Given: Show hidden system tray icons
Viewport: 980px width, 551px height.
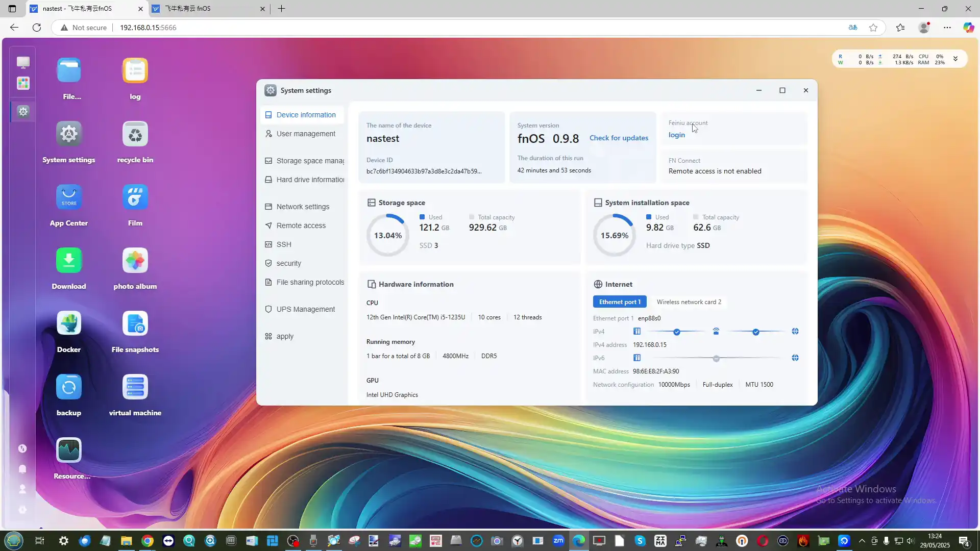Looking at the screenshot, I should tap(862, 541).
